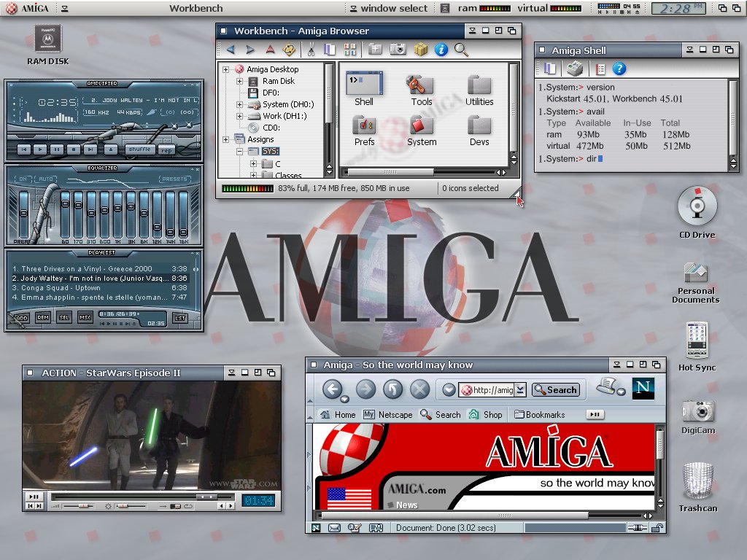
Task: Select playlist track Conga Squad - Uptown
Action: pyautogui.click(x=99, y=287)
